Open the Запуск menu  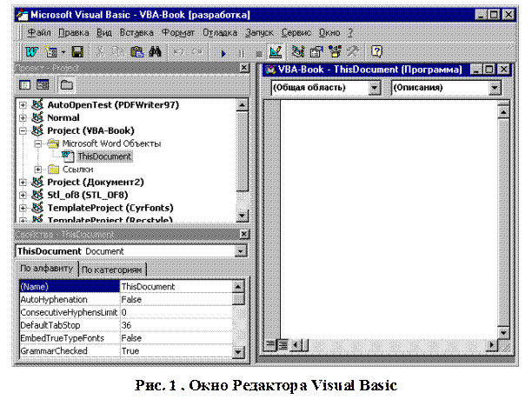pyautogui.click(x=259, y=32)
